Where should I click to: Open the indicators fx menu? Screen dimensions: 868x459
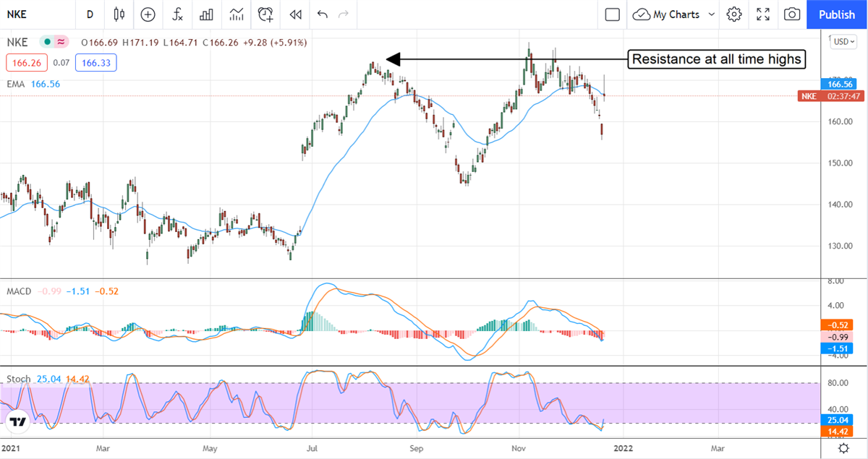[177, 14]
